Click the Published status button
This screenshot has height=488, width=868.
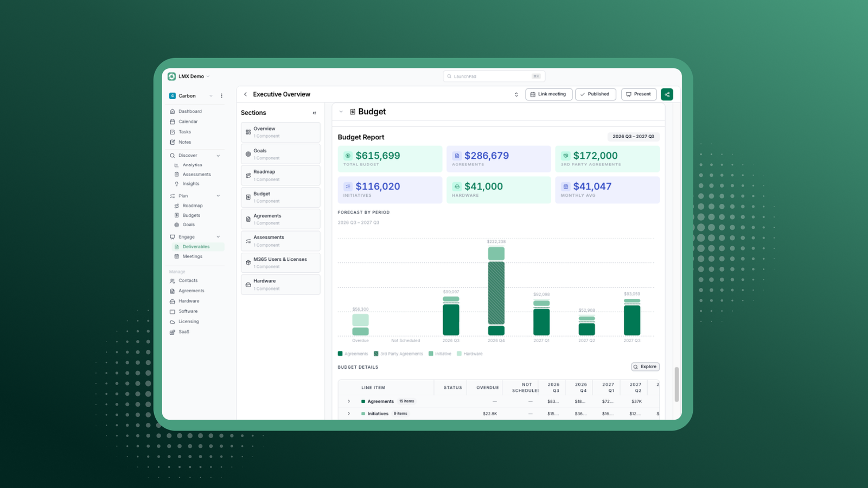click(595, 94)
